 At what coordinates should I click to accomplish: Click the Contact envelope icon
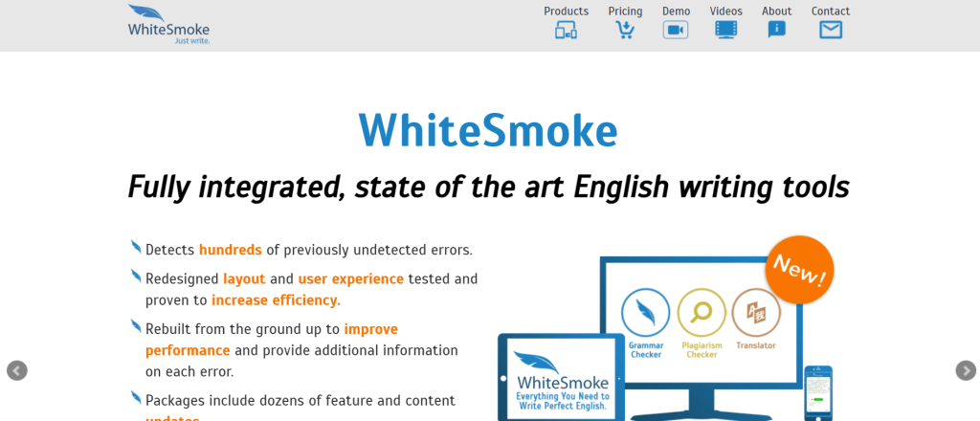click(x=831, y=30)
